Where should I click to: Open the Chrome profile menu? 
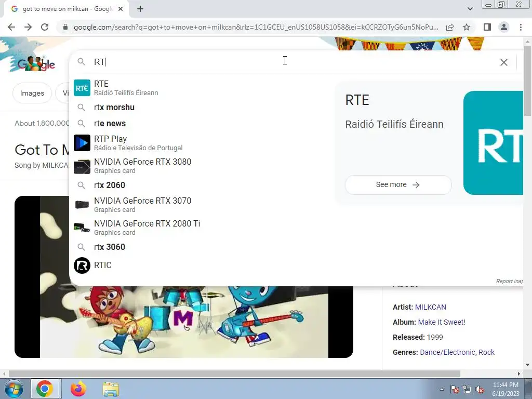[504, 27]
